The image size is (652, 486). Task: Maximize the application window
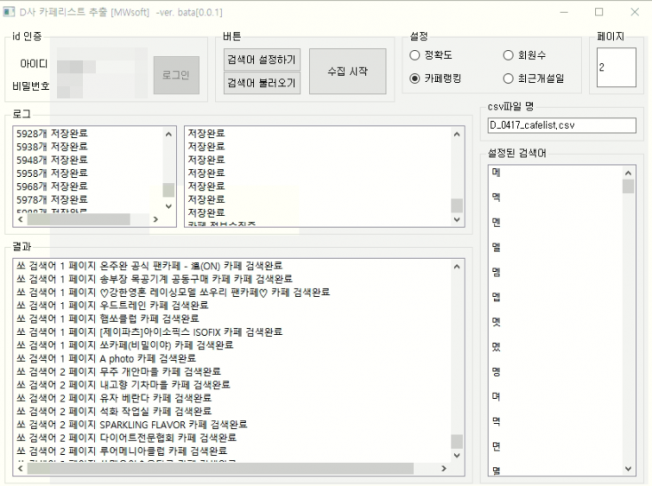[x=599, y=12]
